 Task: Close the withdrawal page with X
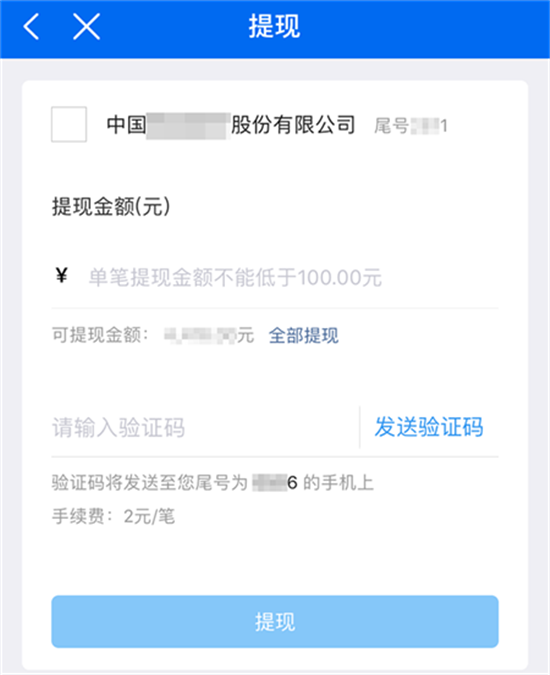pyautogui.click(x=87, y=27)
